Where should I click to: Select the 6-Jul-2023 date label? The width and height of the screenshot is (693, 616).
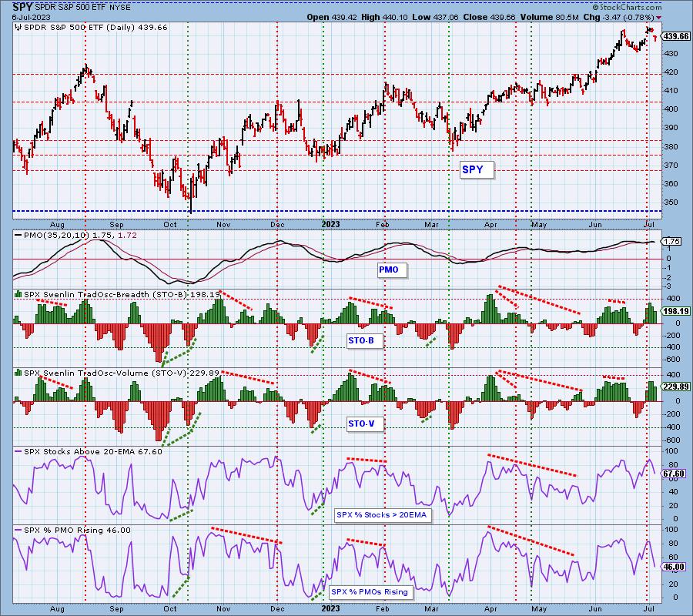pos(32,17)
